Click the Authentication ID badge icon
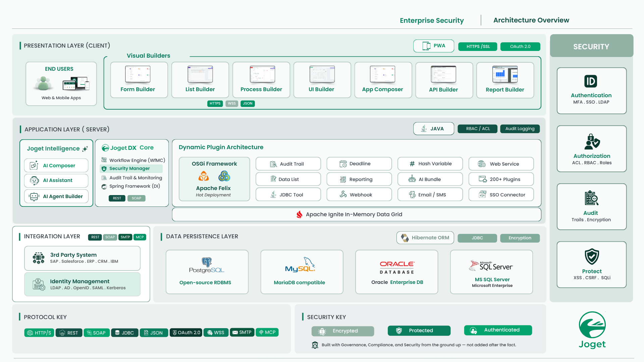 pyautogui.click(x=591, y=81)
